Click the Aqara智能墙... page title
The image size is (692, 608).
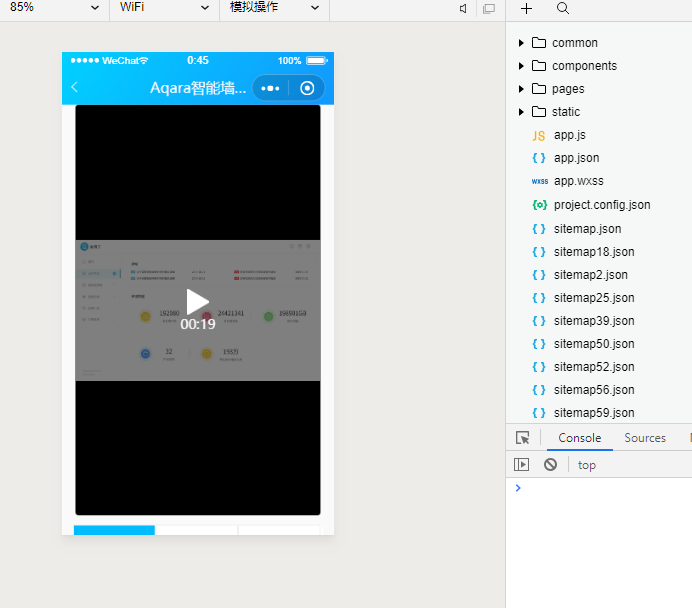pos(198,88)
